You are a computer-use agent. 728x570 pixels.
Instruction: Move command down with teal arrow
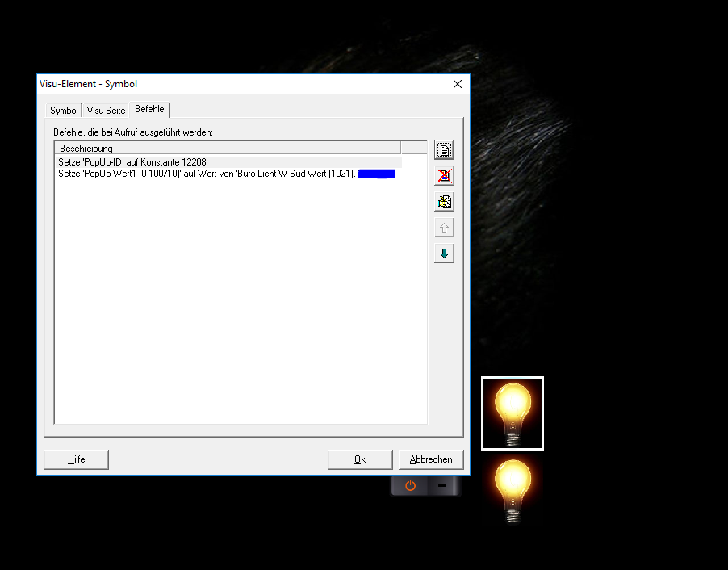[444, 253]
